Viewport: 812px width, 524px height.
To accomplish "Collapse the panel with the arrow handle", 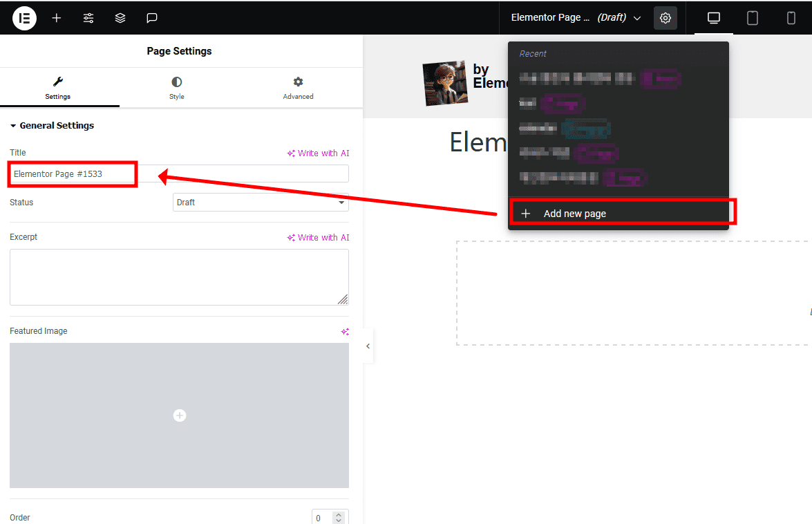I will click(x=368, y=346).
